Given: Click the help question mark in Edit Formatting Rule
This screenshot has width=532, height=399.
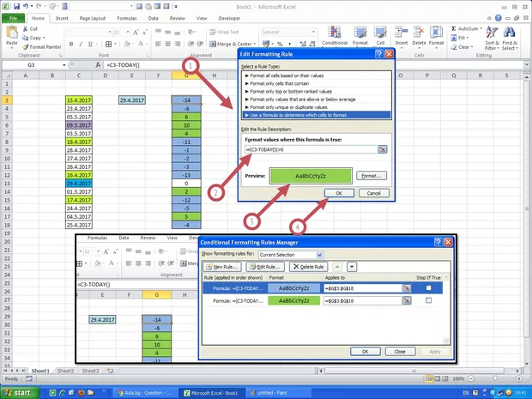Looking at the screenshot, I should (379, 54).
